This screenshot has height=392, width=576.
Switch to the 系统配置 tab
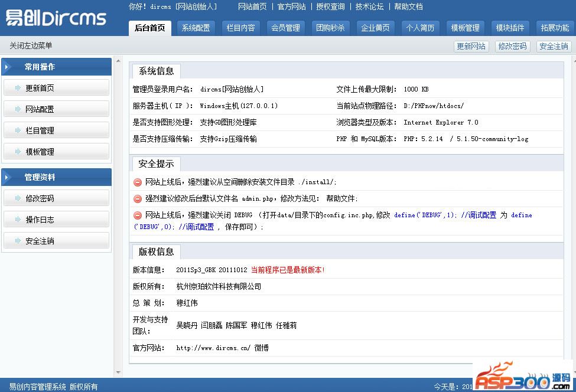coord(196,28)
